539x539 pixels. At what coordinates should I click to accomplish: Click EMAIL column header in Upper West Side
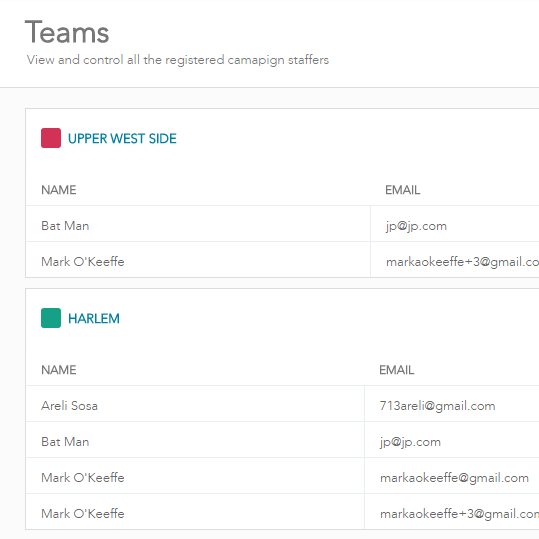pos(403,190)
